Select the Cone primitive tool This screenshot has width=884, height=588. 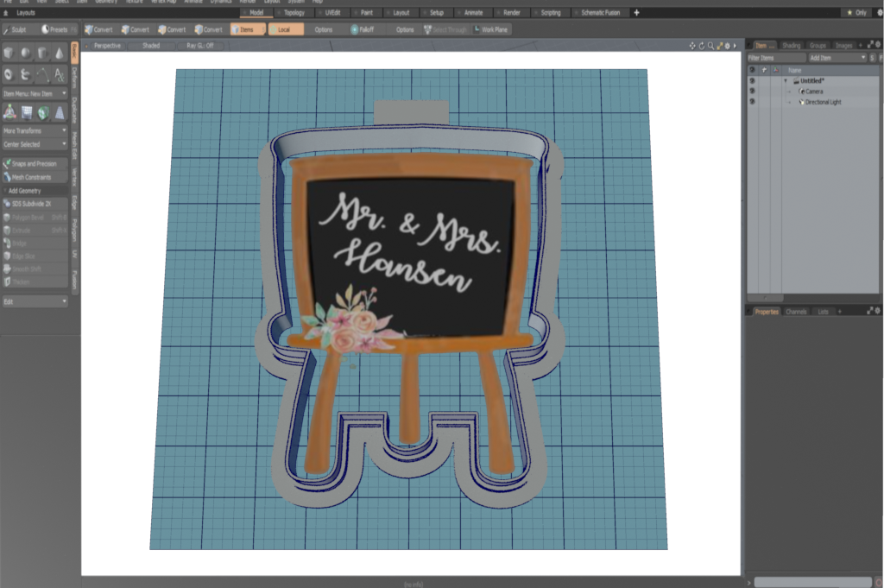59,54
